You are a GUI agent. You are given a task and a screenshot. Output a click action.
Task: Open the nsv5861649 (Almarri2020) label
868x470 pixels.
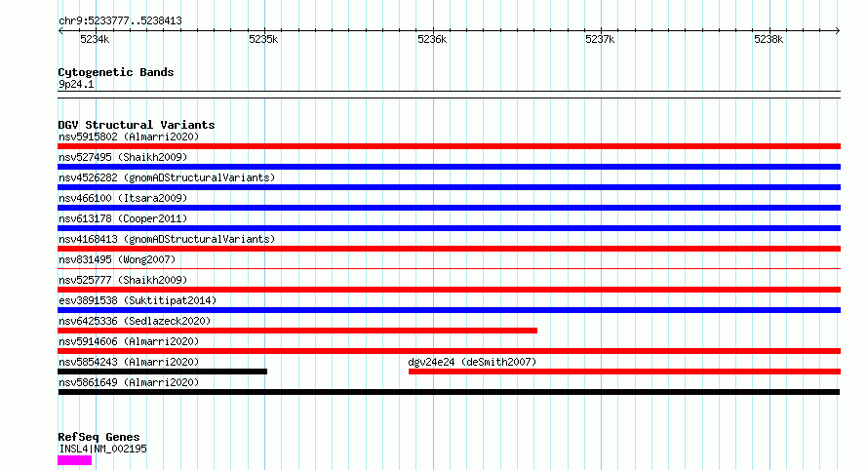[129, 382]
